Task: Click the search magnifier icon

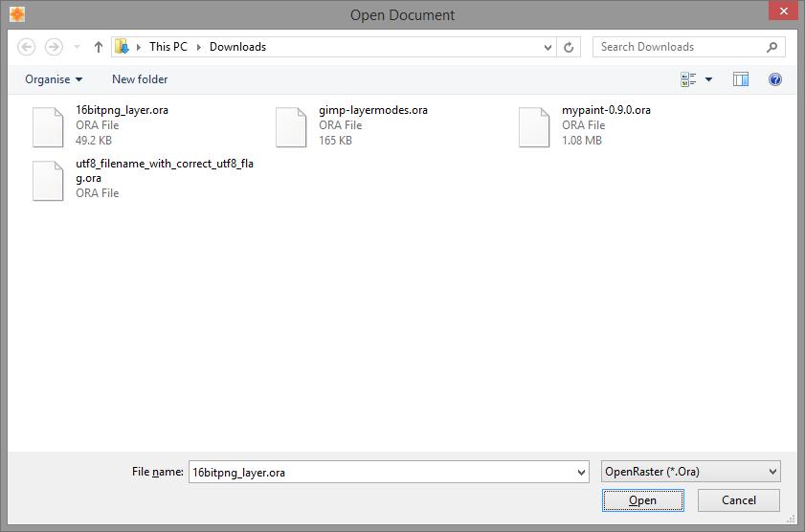Action: coord(771,47)
